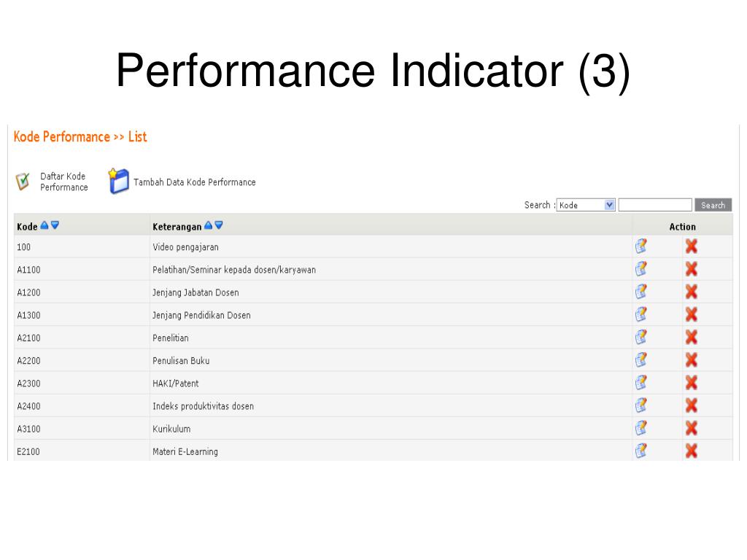Open Daftar Kode Performance list
This screenshot has height=560, width=747.
point(64,182)
